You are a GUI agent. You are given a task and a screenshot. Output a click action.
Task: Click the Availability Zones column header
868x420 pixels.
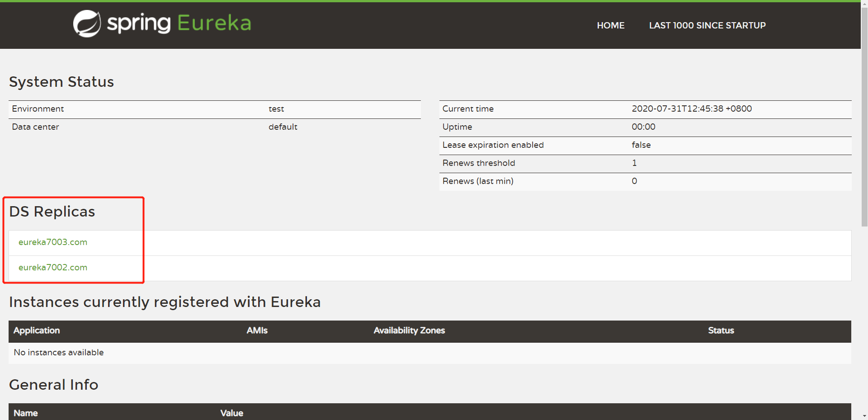click(409, 330)
